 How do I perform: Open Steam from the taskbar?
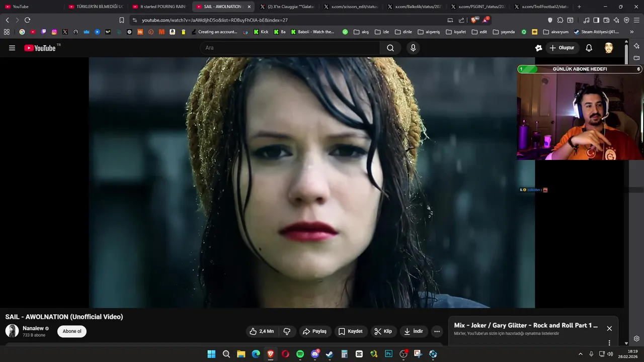[x=330, y=354]
